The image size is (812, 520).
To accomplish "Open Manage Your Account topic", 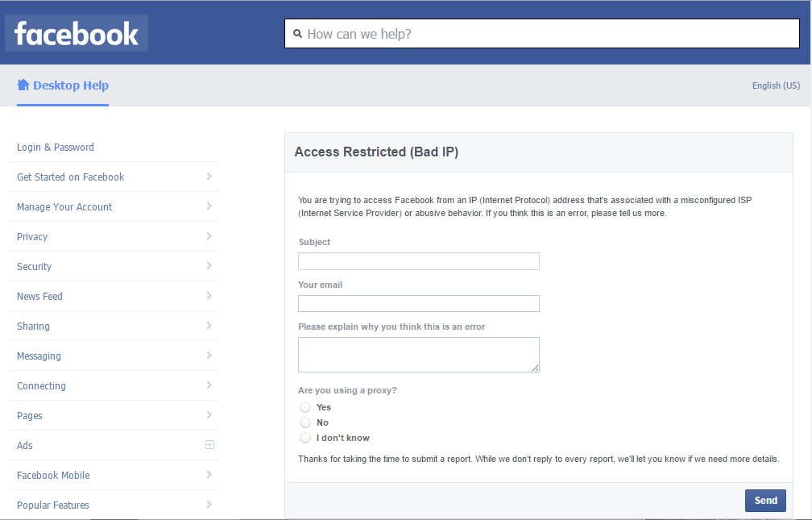I will point(64,207).
